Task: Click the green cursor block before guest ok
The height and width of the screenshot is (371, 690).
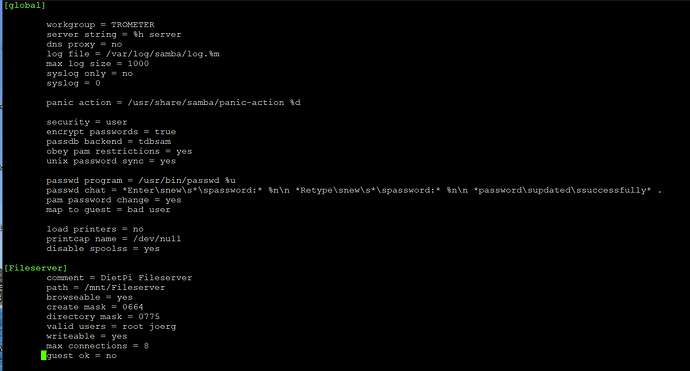Action: (44, 355)
